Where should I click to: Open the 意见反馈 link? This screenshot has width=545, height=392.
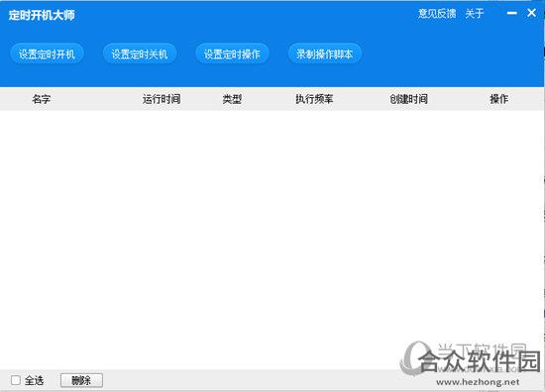tap(437, 14)
